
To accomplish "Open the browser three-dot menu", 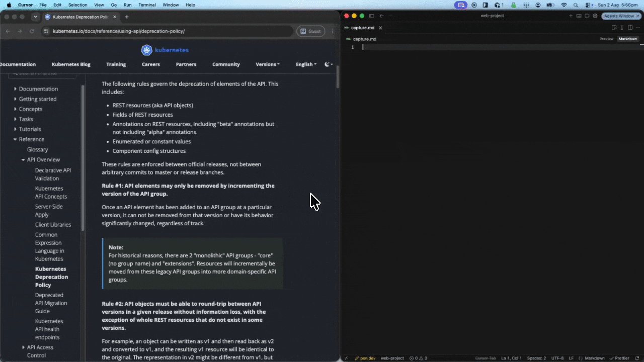I will 333,31.
